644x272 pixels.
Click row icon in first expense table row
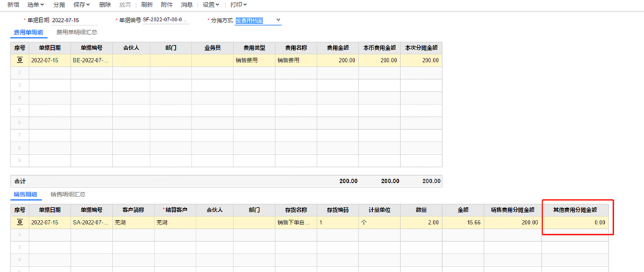point(20,60)
